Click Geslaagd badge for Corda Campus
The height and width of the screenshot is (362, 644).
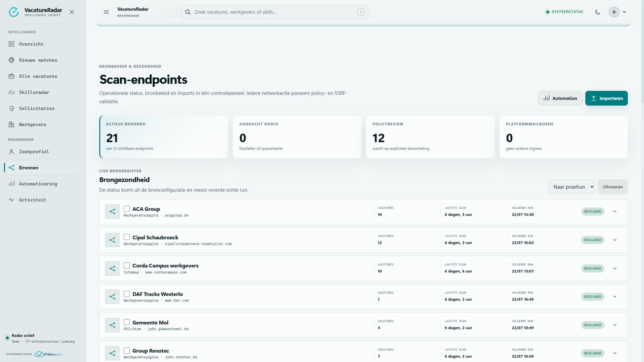[x=592, y=268]
